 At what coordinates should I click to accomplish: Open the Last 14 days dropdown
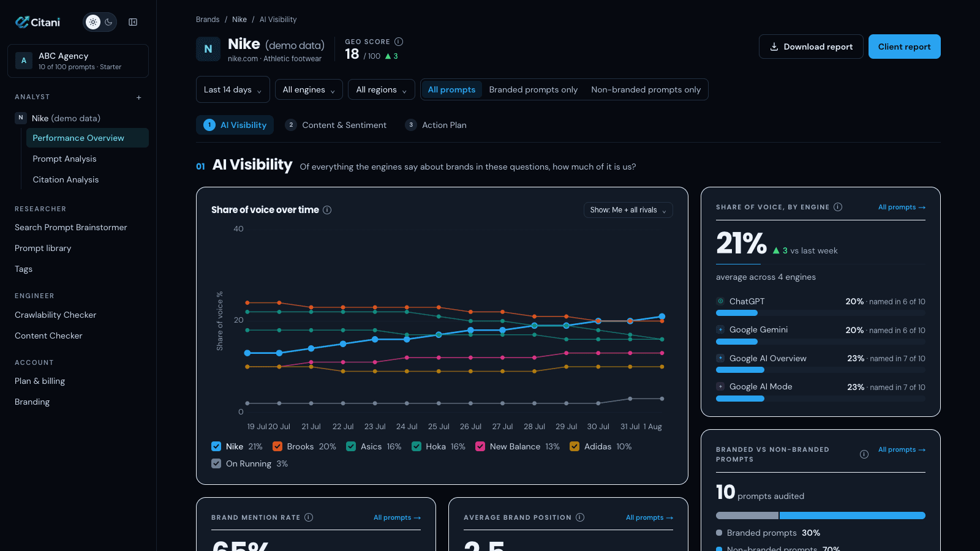tap(233, 89)
